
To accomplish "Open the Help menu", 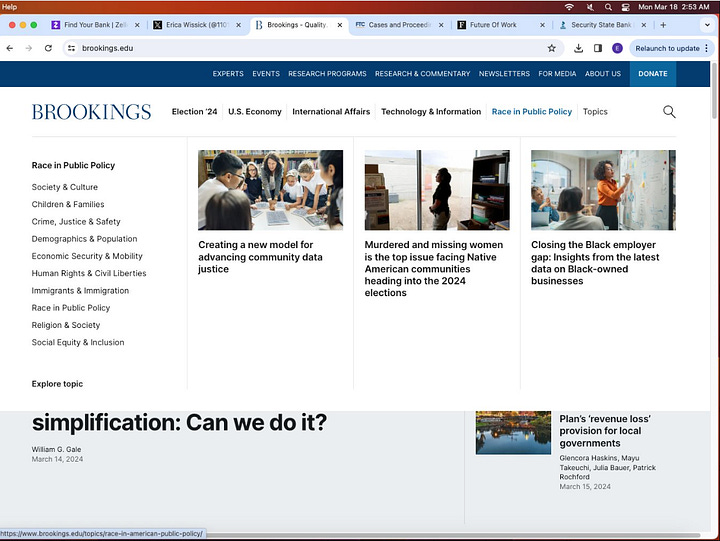I will 9,7.
